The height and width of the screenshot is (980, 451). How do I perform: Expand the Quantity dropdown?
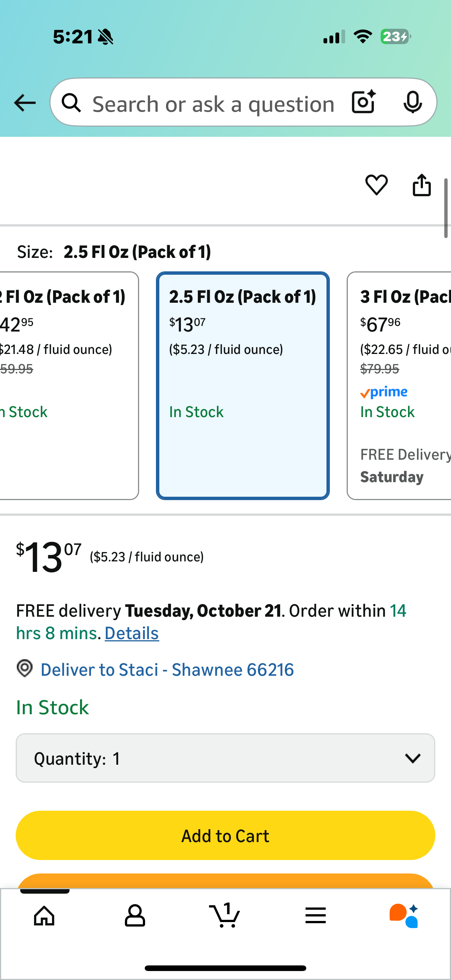coord(224,758)
